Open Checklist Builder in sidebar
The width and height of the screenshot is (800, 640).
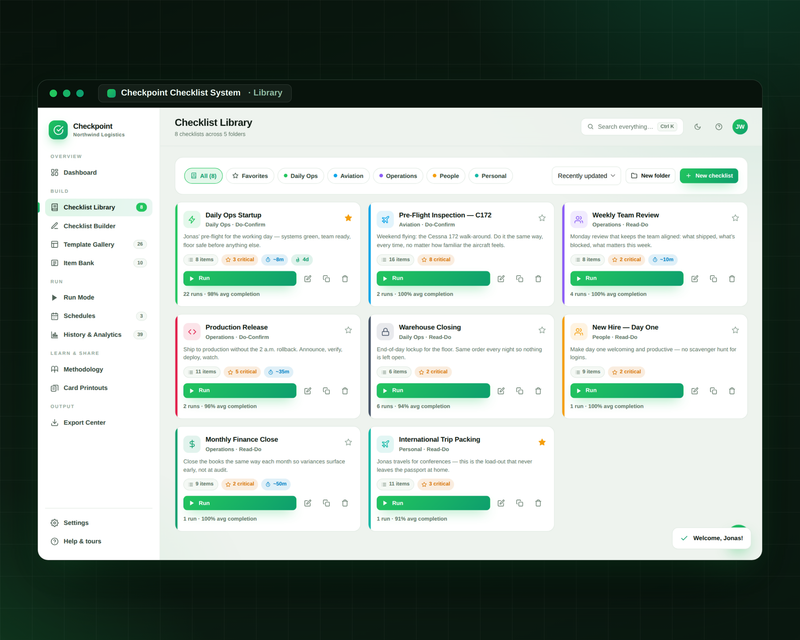[98, 226]
